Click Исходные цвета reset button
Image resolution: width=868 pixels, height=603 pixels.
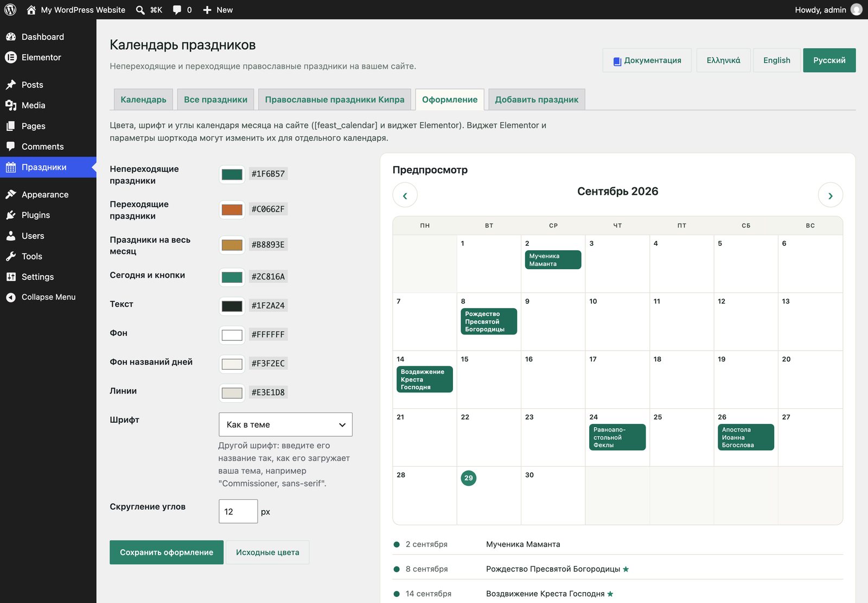point(267,552)
